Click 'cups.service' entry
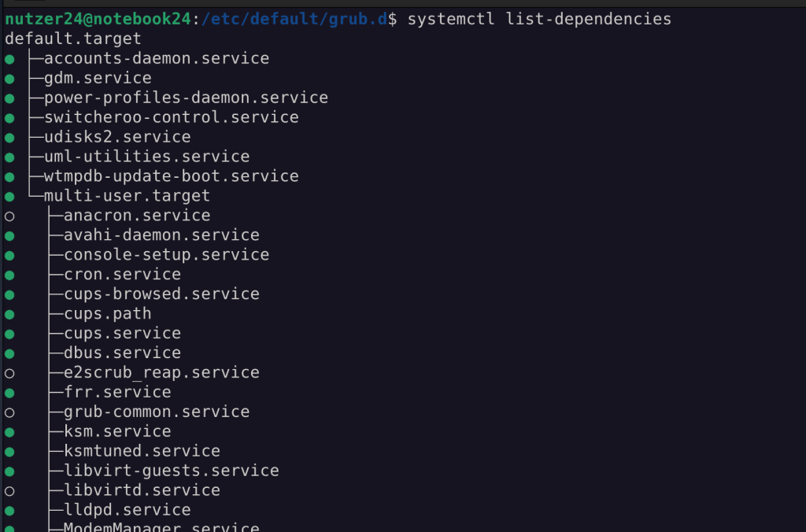 click(122, 333)
